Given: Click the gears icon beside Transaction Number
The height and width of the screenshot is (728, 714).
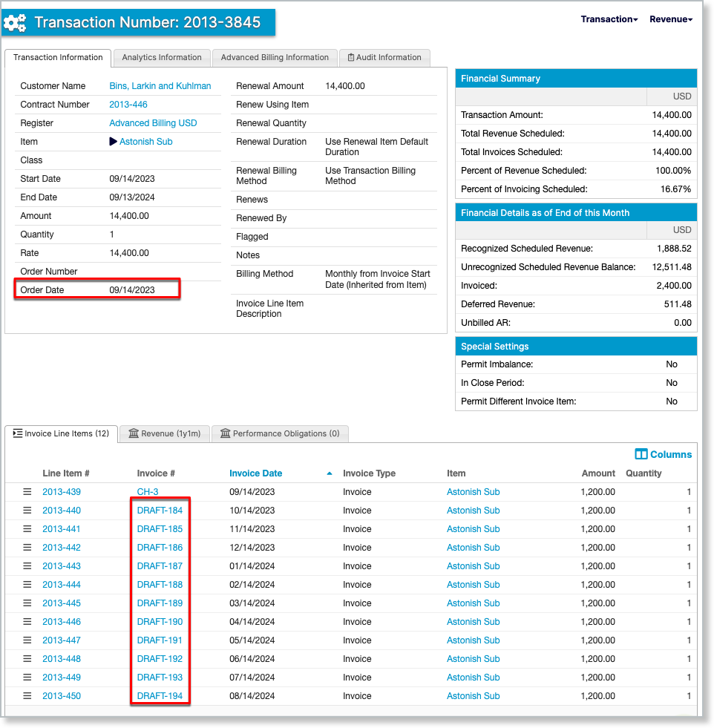Looking at the screenshot, I should pyautogui.click(x=15, y=23).
